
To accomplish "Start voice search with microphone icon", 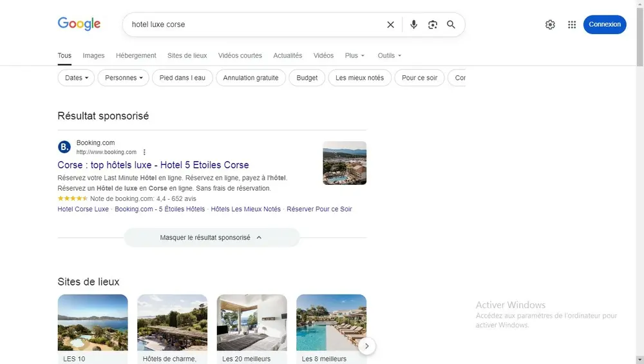I will pyautogui.click(x=413, y=24).
